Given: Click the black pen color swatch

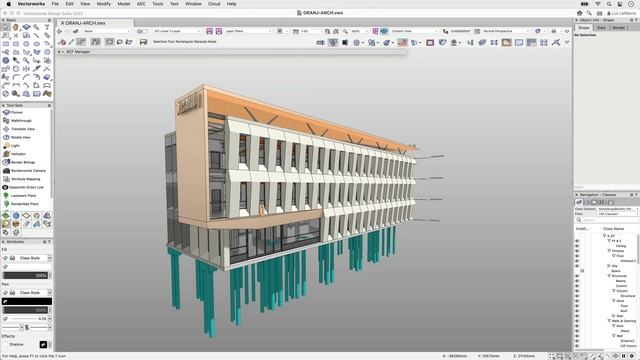Looking at the screenshot, I should [x=27, y=301].
